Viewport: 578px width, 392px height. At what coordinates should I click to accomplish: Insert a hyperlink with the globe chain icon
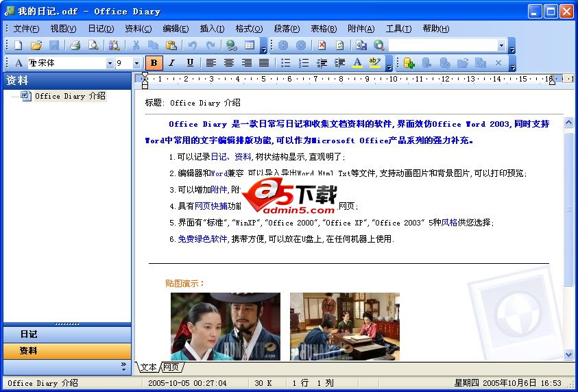tap(232, 45)
